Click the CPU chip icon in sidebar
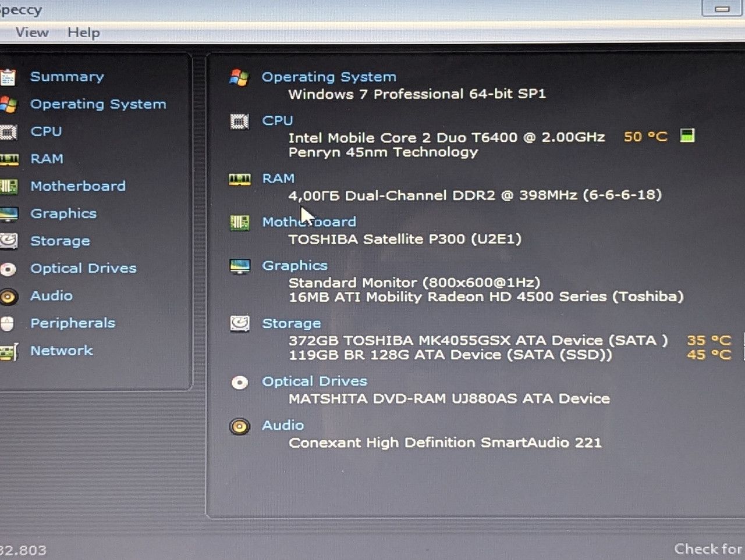 pyautogui.click(x=8, y=132)
